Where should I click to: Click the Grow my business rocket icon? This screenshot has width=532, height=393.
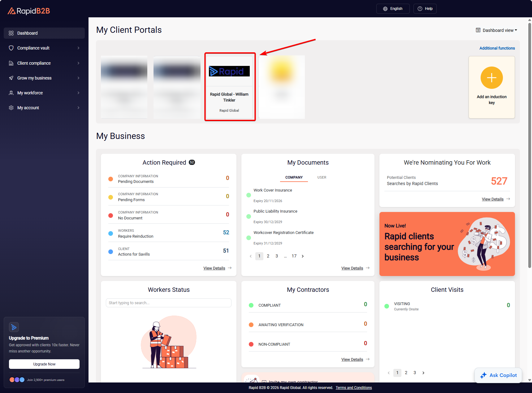coord(11,78)
